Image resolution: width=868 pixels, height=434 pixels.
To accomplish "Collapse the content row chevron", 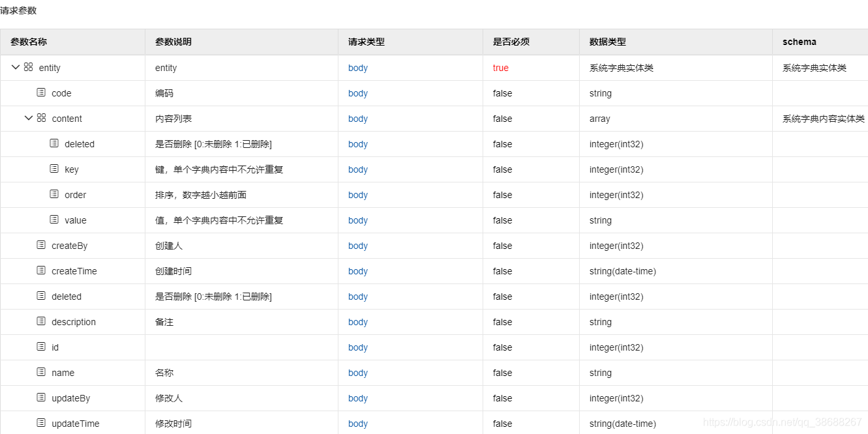I will point(29,118).
